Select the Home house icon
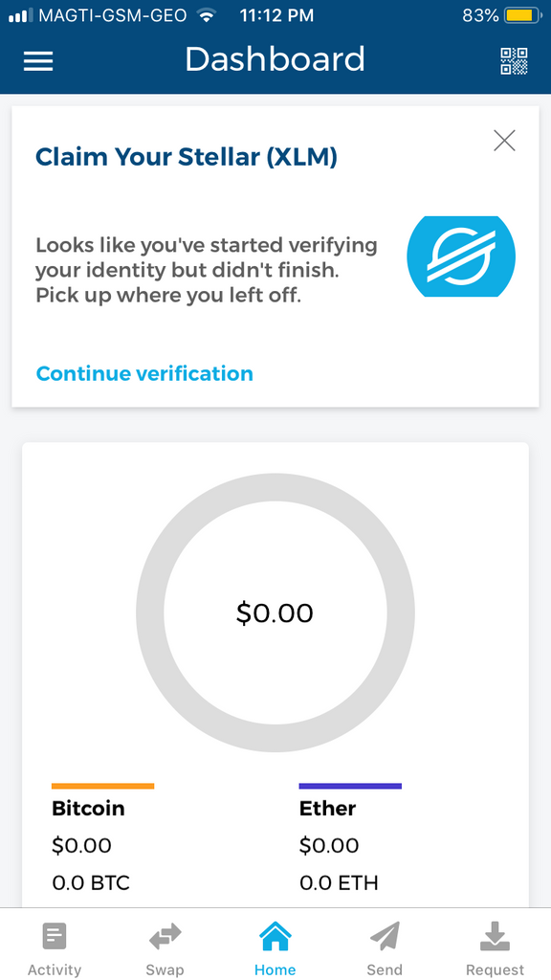 point(275,937)
